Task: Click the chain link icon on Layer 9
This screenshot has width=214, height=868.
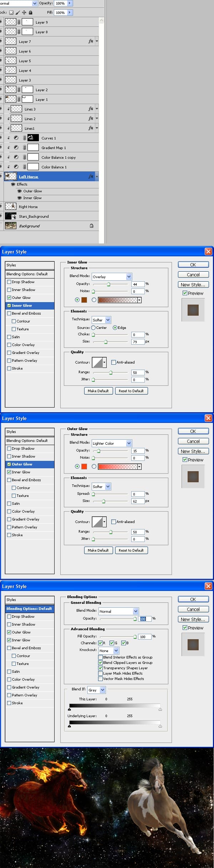Action: [19, 22]
